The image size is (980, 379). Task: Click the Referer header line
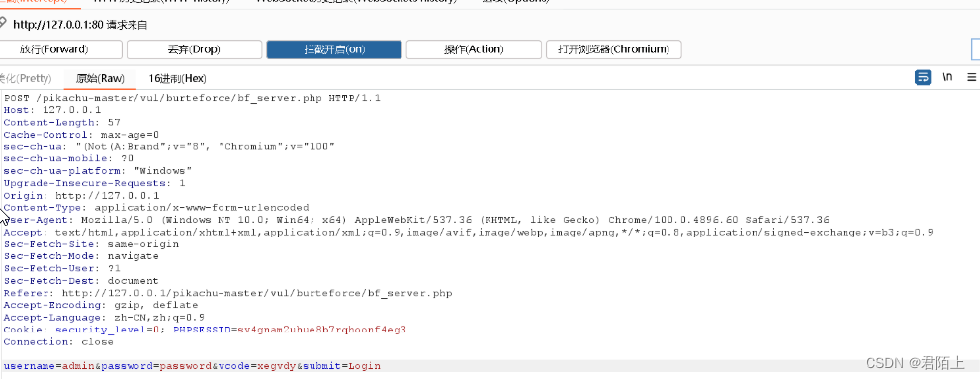point(227,293)
